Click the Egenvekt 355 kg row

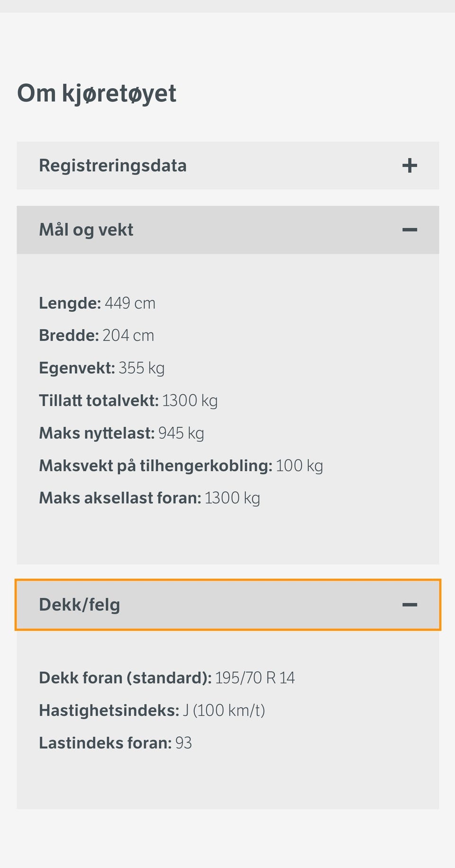tap(101, 368)
